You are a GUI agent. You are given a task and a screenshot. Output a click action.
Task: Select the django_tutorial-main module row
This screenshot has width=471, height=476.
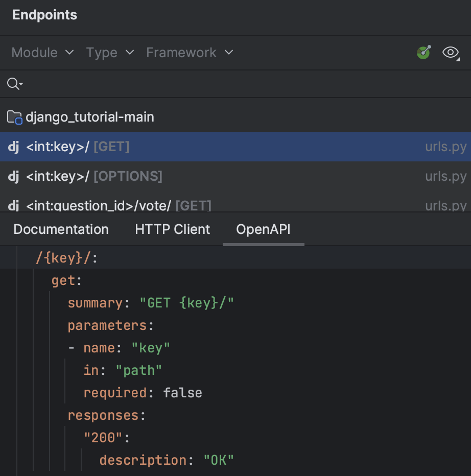click(235, 117)
